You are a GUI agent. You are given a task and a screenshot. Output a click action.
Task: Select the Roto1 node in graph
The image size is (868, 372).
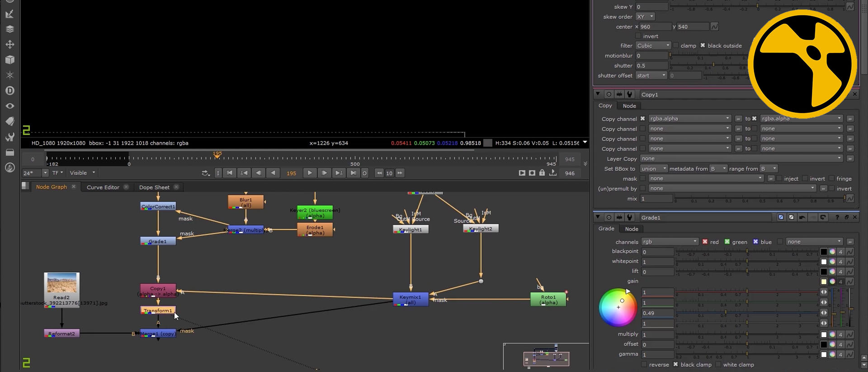[x=548, y=299]
